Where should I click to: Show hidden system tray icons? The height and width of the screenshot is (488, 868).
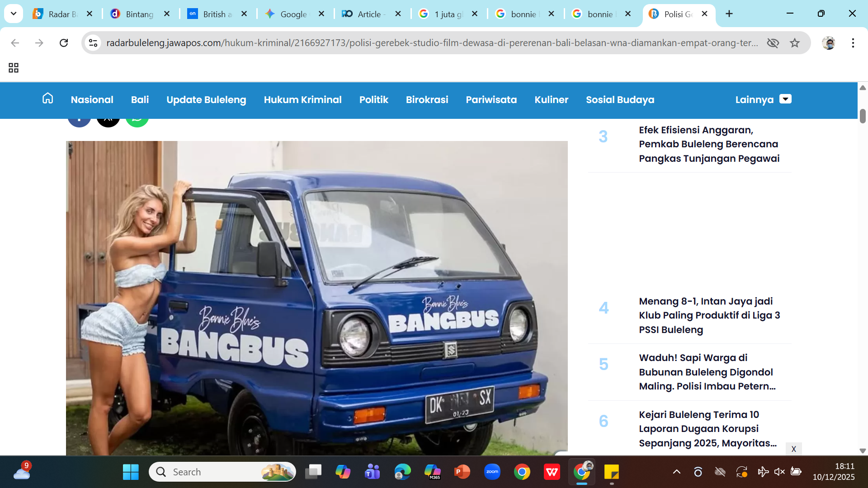tap(677, 472)
